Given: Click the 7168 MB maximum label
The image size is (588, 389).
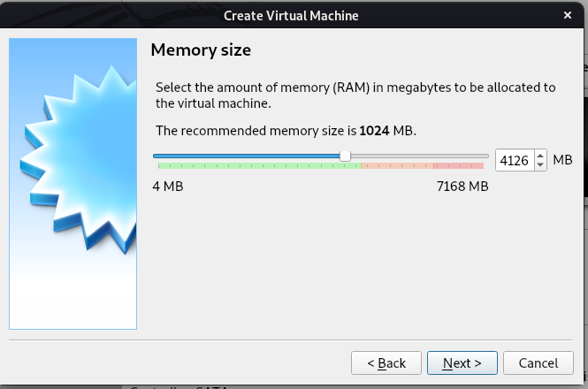Looking at the screenshot, I should 462,187.
